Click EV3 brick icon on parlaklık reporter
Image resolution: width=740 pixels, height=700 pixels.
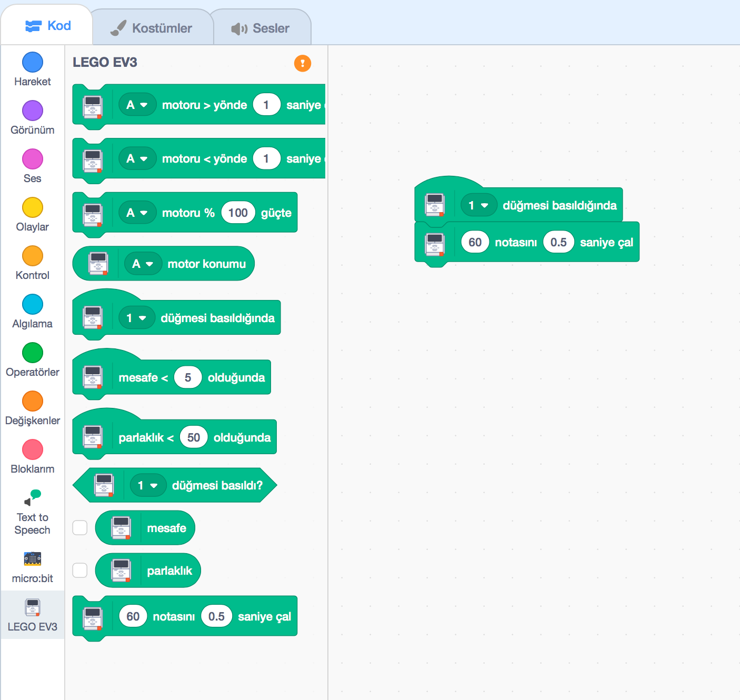[x=121, y=571]
